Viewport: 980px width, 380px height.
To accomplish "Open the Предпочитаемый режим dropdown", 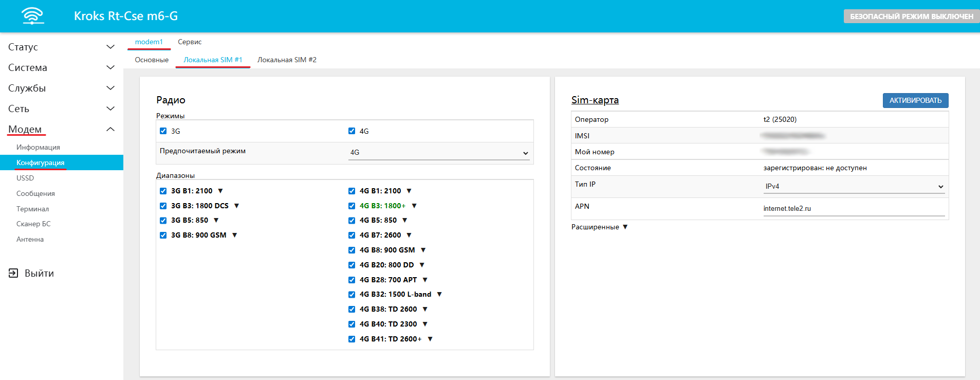I will point(438,153).
